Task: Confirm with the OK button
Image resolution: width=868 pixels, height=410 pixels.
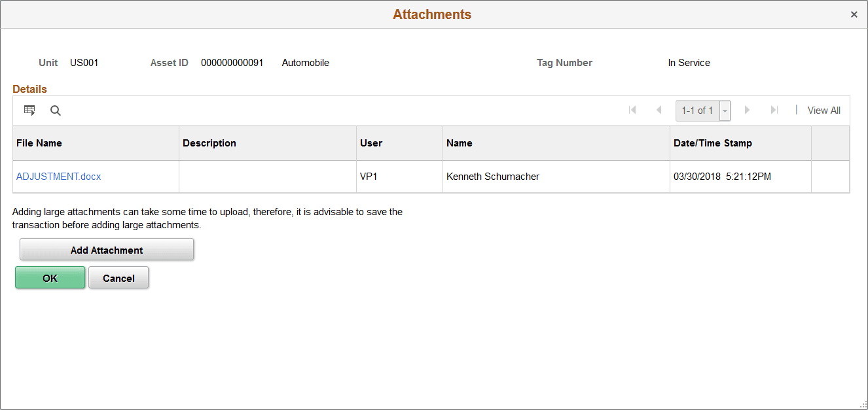Action: click(x=50, y=277)
